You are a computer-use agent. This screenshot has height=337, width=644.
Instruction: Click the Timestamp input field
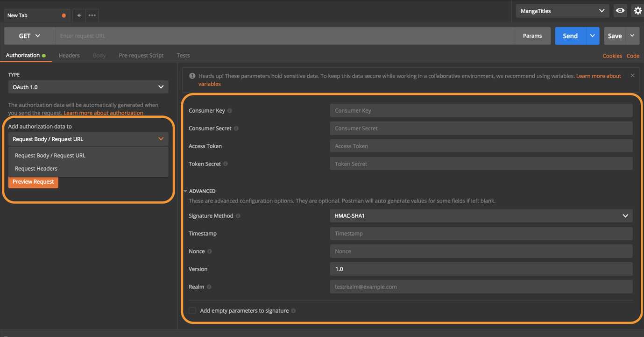pyautogui.click(x=481, y=234)
